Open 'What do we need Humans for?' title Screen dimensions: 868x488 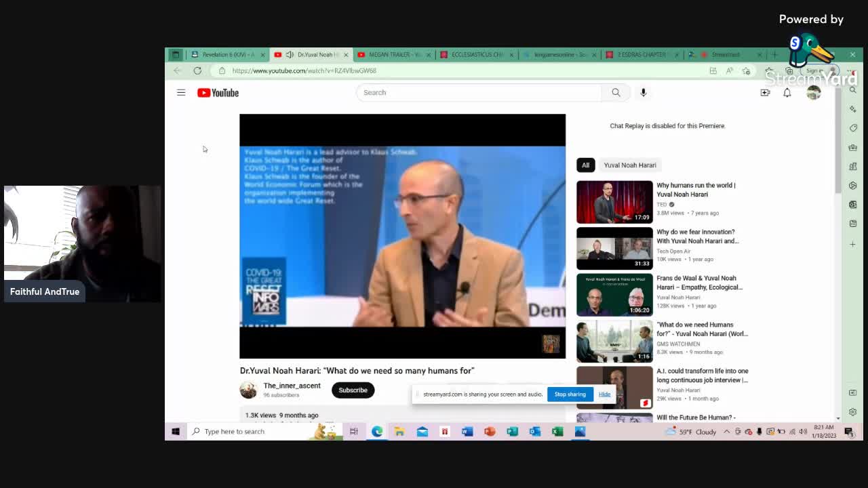pyautogui.click(x=702, y=329)
